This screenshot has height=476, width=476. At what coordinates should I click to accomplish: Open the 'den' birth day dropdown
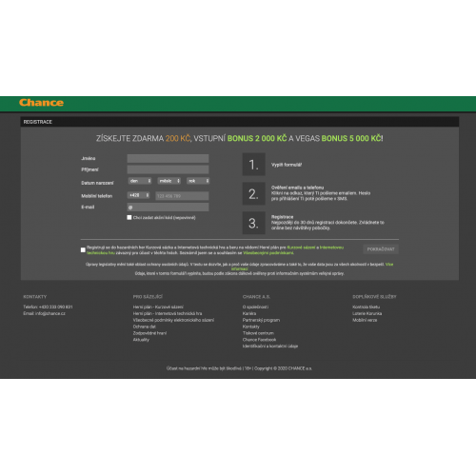pos(140,181)
